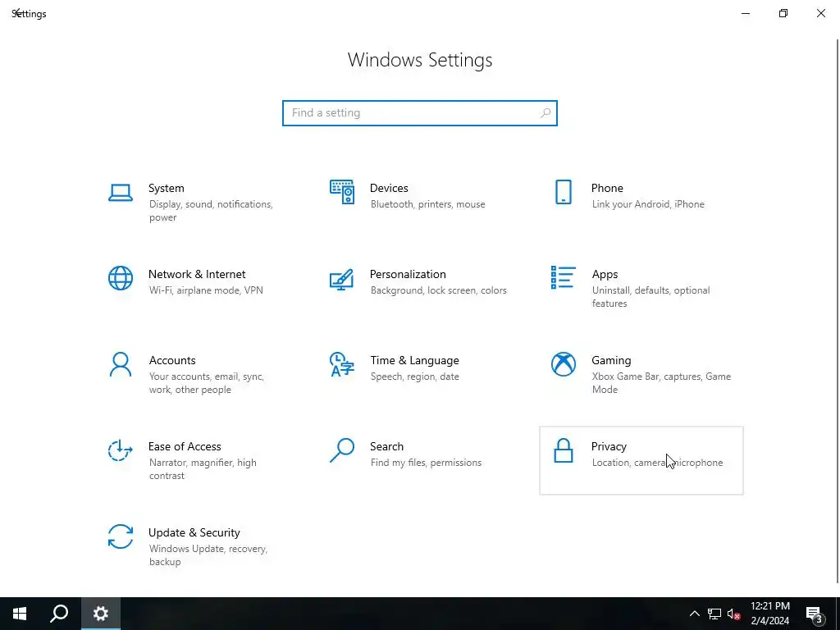Open the Network & Internet globe icon
840x630 pixels.
(x=121, y=278)
